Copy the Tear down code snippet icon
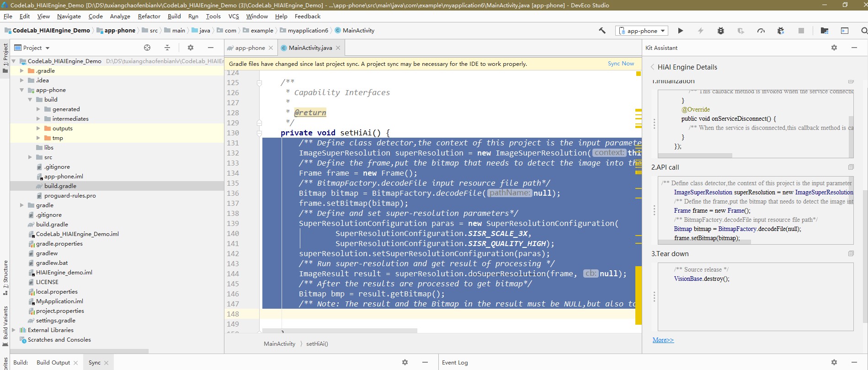The image size is (868, 370). tap(851, 254)
